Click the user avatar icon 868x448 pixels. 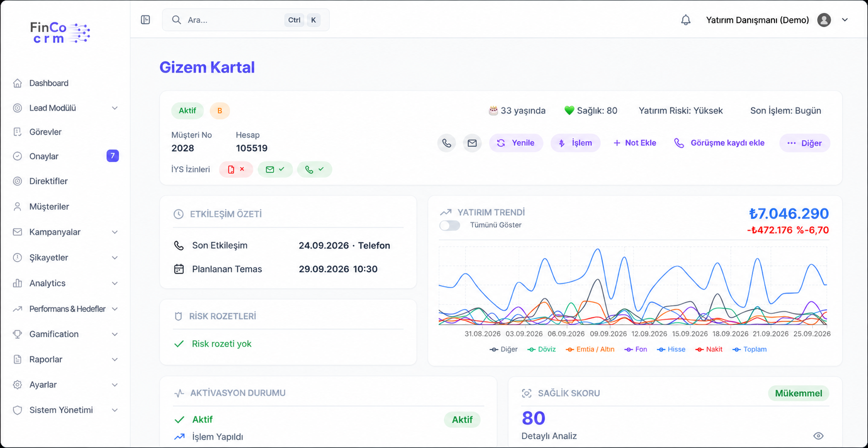(824, 20)
